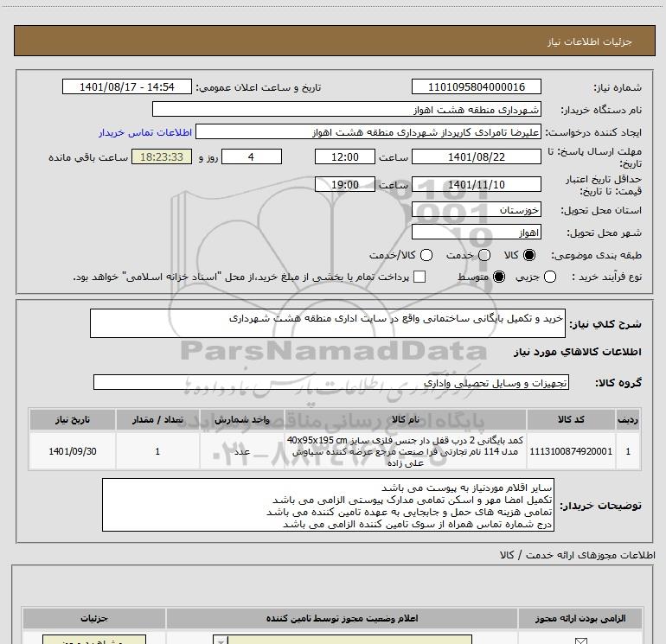Click the price validity time 19:00 field
The image size is (666, 644).
coord(345,185)
